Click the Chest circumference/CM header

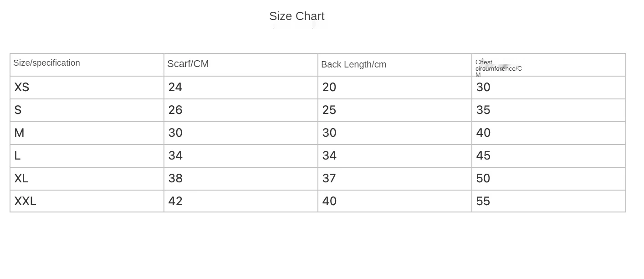498,68
